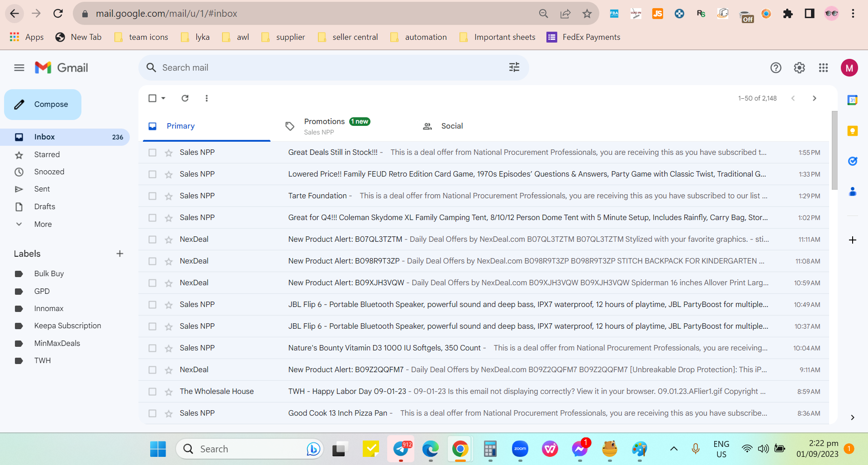
Task: Star the Tarte Foundation email
Action: [x=169, y=196]
